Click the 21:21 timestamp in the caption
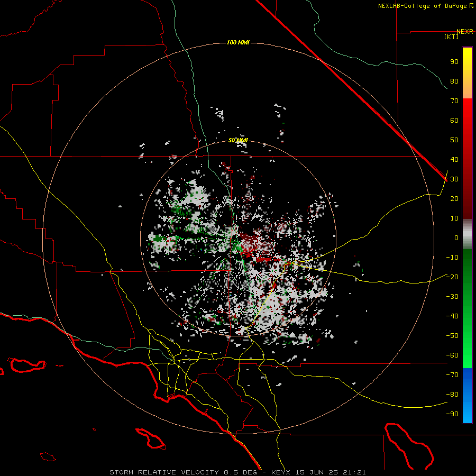476x476 pixels. (354, 472)
